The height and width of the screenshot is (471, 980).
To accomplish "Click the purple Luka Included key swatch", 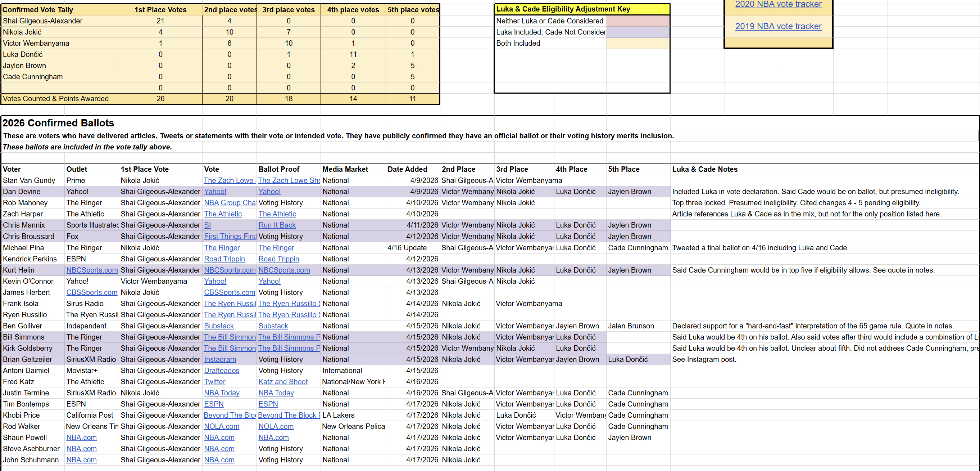I will (638, 32).
